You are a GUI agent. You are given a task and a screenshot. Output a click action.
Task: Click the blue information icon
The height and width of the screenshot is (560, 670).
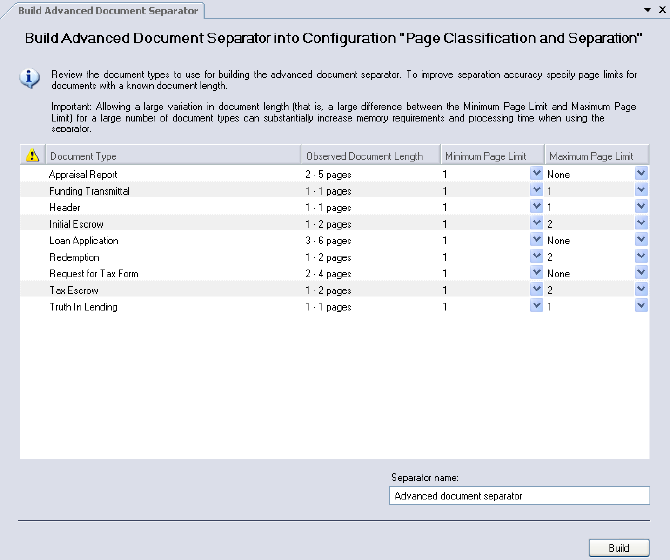(x=32, y=77)
